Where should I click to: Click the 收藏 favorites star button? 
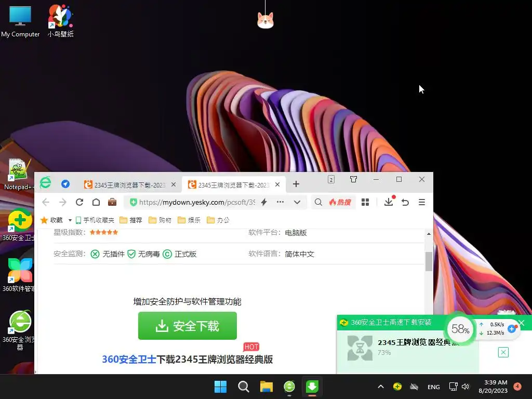click(51, 220)
